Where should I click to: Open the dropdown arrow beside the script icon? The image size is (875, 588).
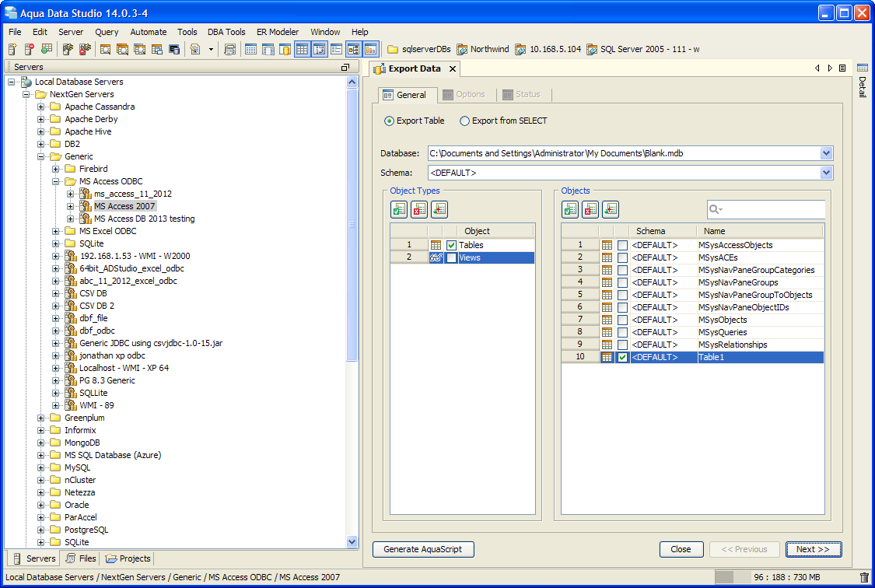coord(211,50)
